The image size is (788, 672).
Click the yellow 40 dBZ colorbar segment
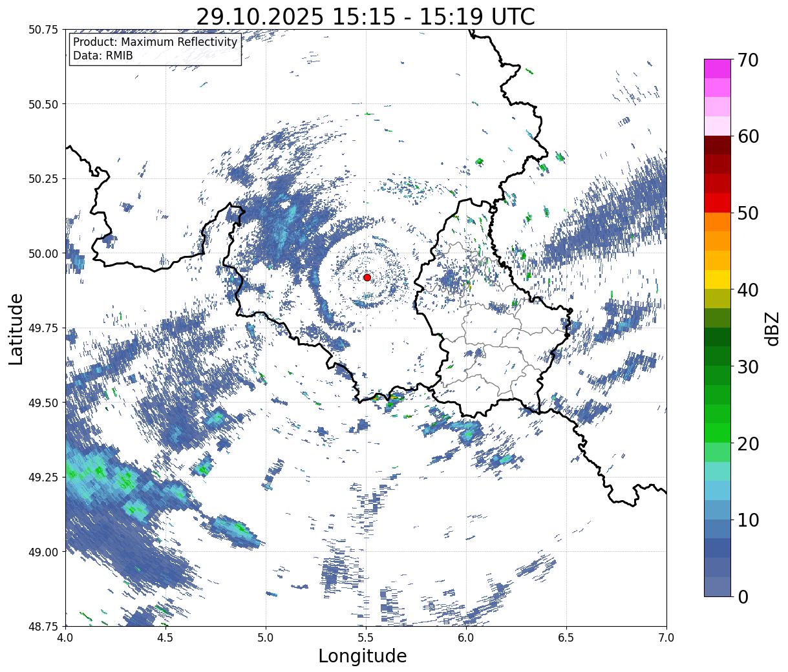pos(718,279)
